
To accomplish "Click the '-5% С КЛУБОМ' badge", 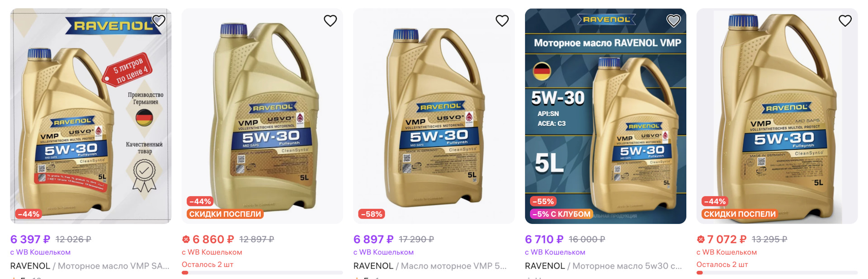I will tap(561, 214).
